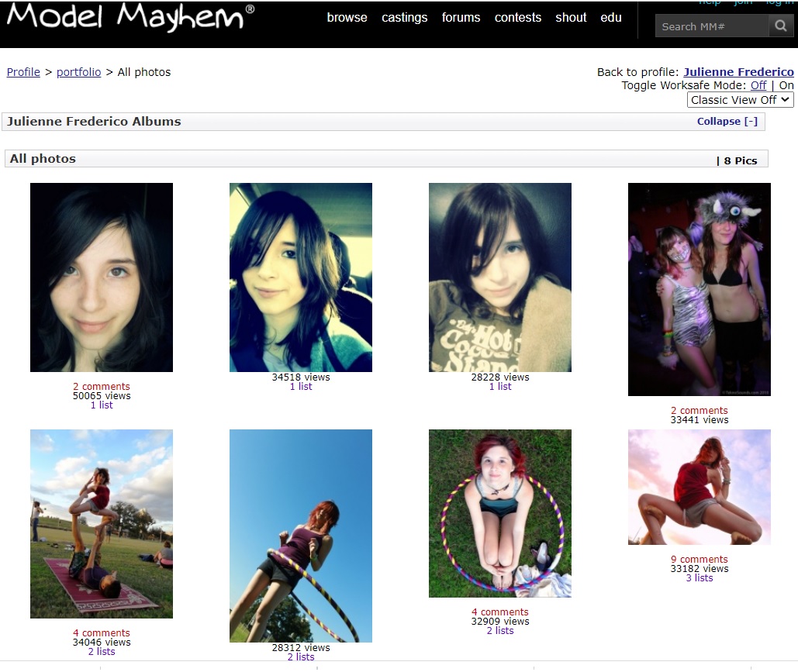
Task: View 2 lists under 34046 views photo
Action: (102, 652)
